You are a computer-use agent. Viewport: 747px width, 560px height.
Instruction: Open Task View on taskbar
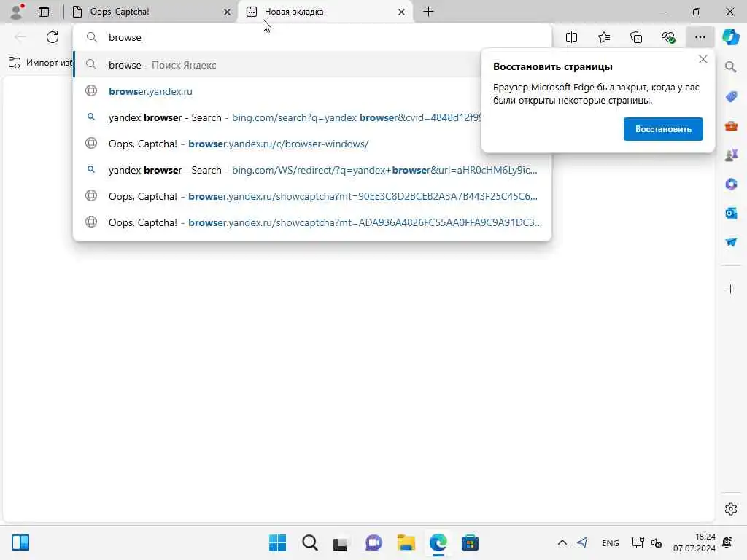pos(341,542)
